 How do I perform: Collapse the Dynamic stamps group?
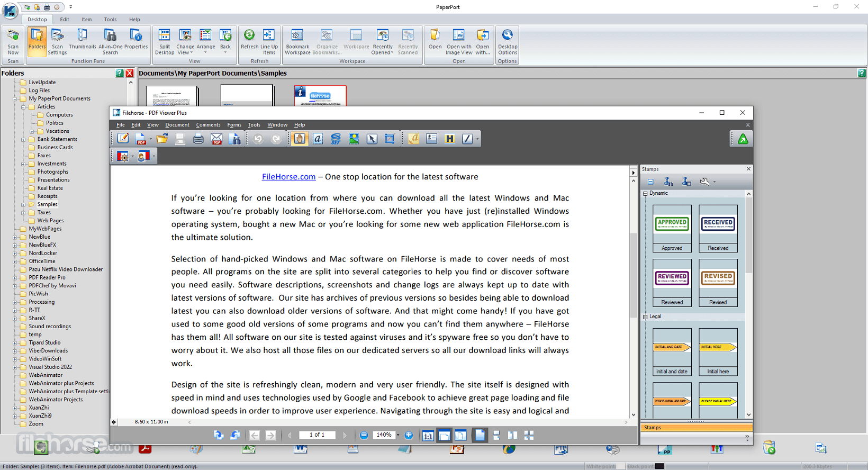[x=645, y=194]
